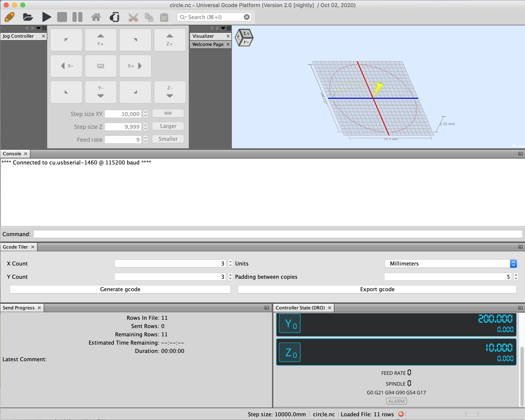Click the red connection status indicator
The image size is (525, 420).
[x=401, y=414]
